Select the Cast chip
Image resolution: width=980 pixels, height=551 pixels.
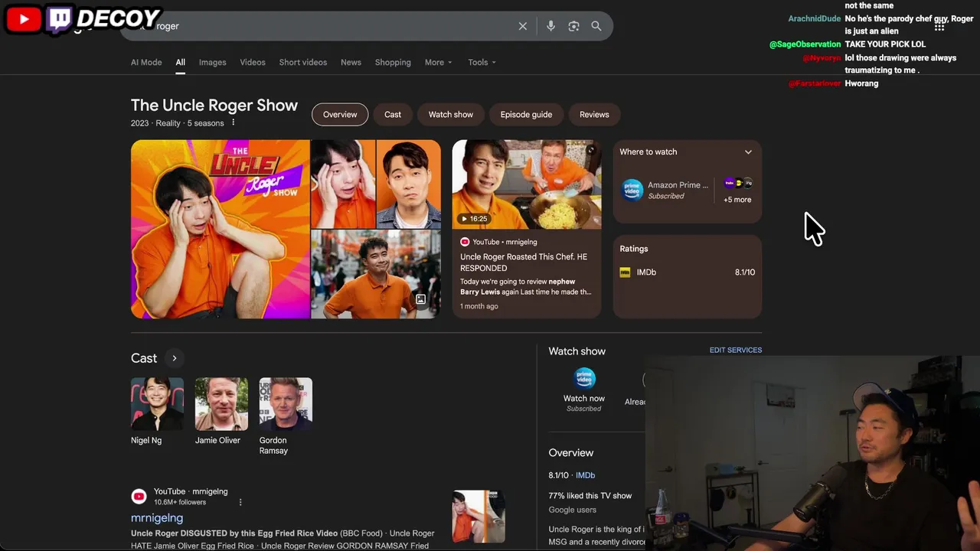click(393, 115)
